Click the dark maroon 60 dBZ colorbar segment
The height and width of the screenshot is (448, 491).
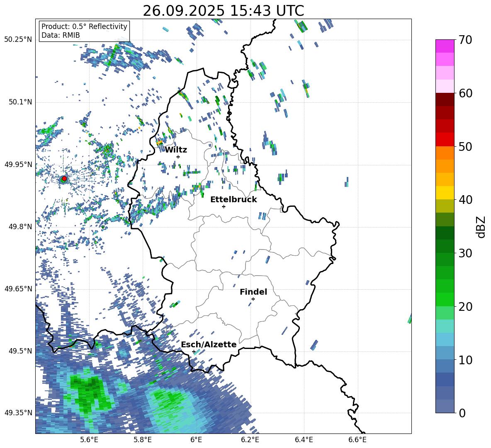[x=445, y=99]
